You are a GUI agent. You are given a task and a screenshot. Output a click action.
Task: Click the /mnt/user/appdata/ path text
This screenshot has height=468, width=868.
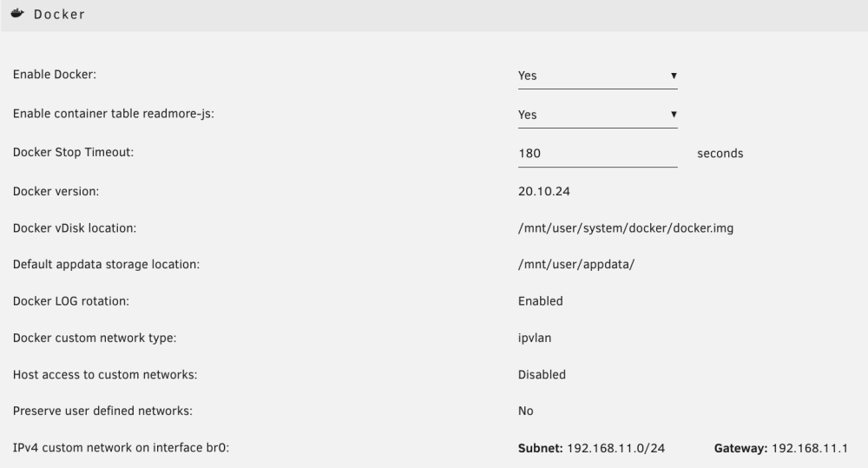(576, 264)
